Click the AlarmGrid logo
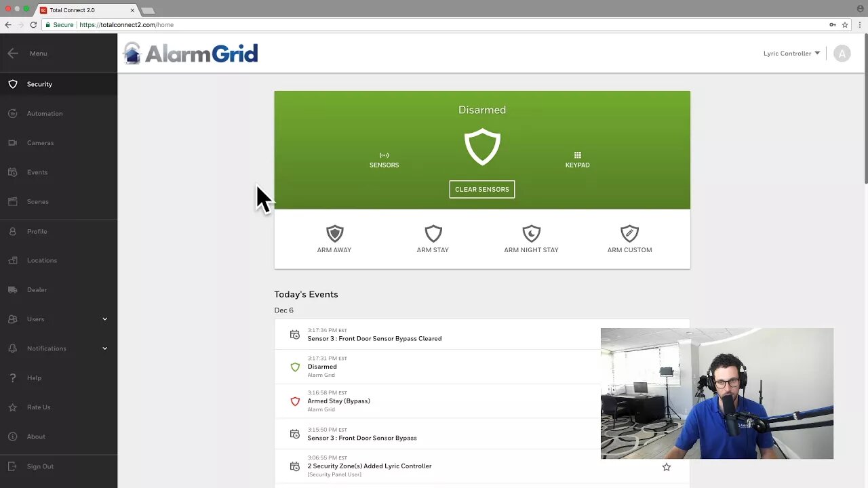The width and height of the screenshot is (868, 488). click(191, 54)
